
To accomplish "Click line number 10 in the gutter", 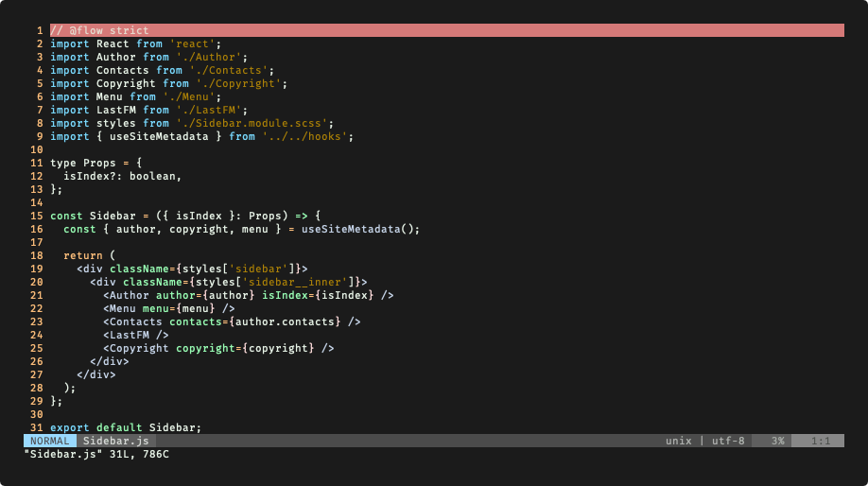I will click(37, 149).
